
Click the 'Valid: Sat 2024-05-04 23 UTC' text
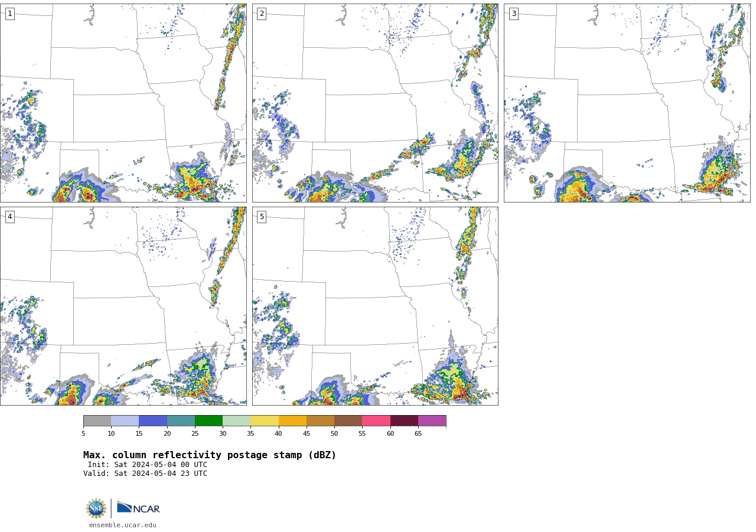click(x=145, y=474)
